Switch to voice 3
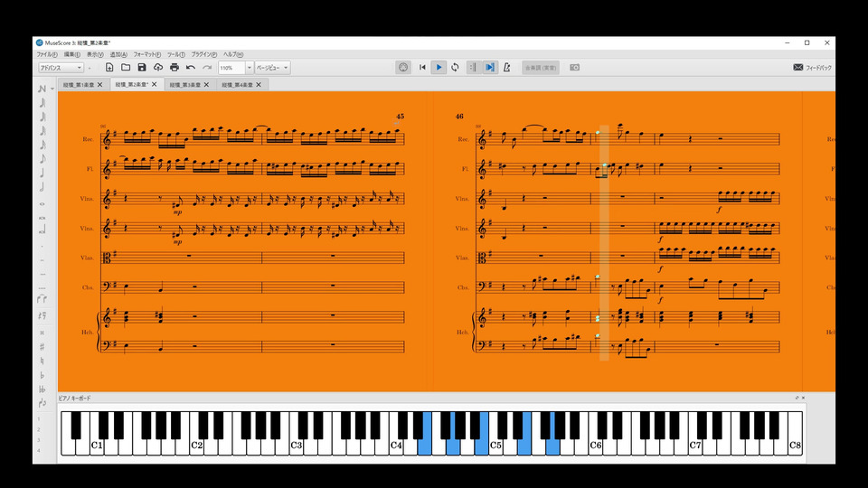The height and width of the screenshot is (488, 868). (x=39, y=440)
